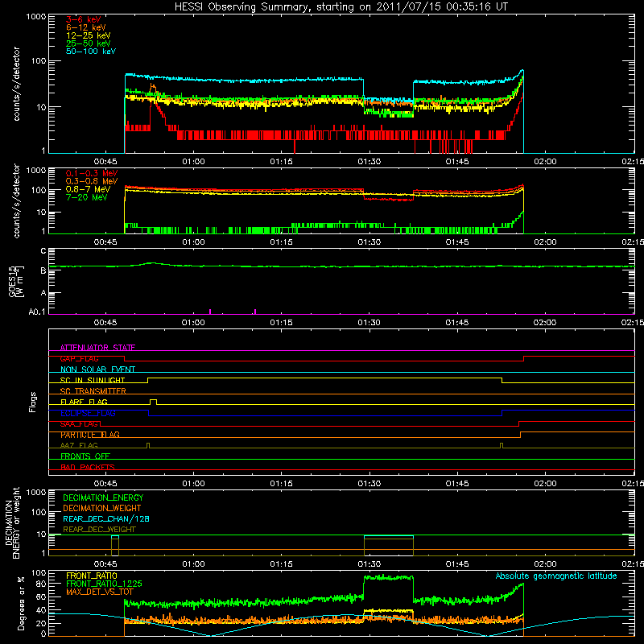
Task: Select the FLARE_FLAG label
Action: (x=84, y=402)
